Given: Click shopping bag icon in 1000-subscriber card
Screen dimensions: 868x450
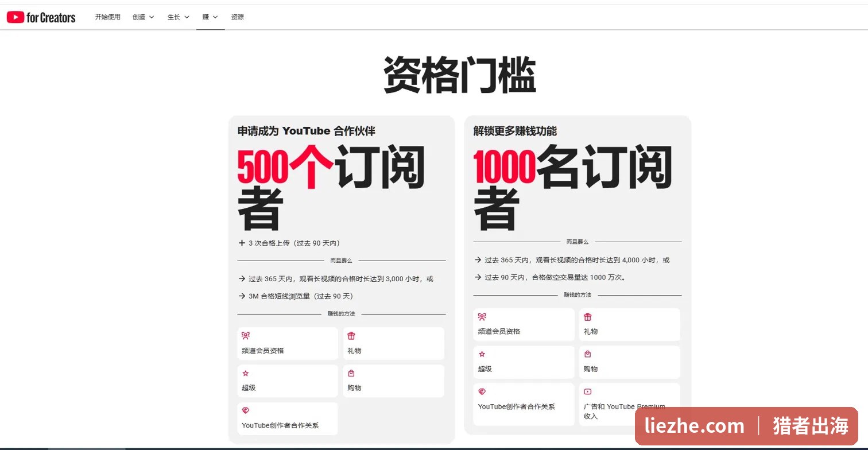Looking at the screenshot, I should [x=588, y=354].
